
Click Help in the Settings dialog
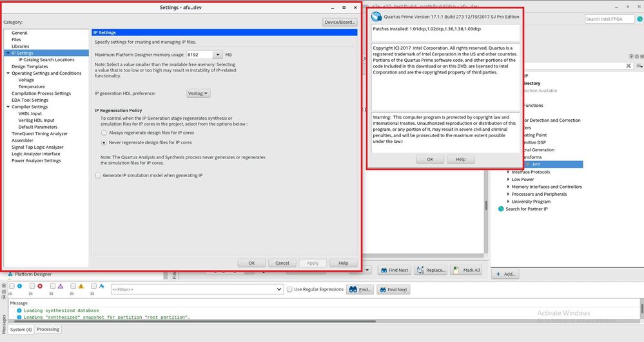344,263
